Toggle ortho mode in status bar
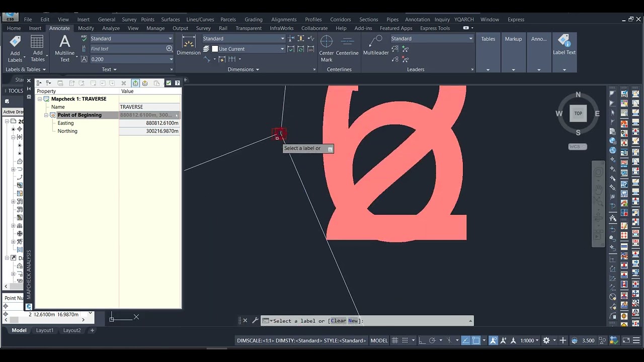 tap(423, 340)
